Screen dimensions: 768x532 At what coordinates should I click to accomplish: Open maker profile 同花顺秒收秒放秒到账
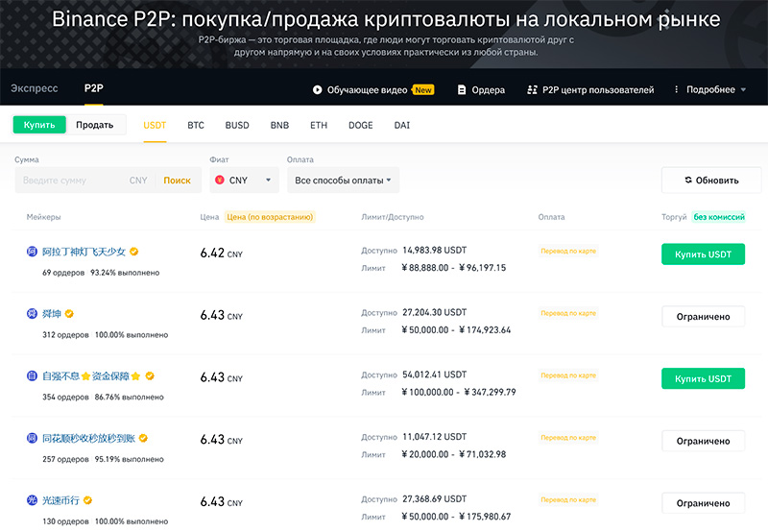86,438
